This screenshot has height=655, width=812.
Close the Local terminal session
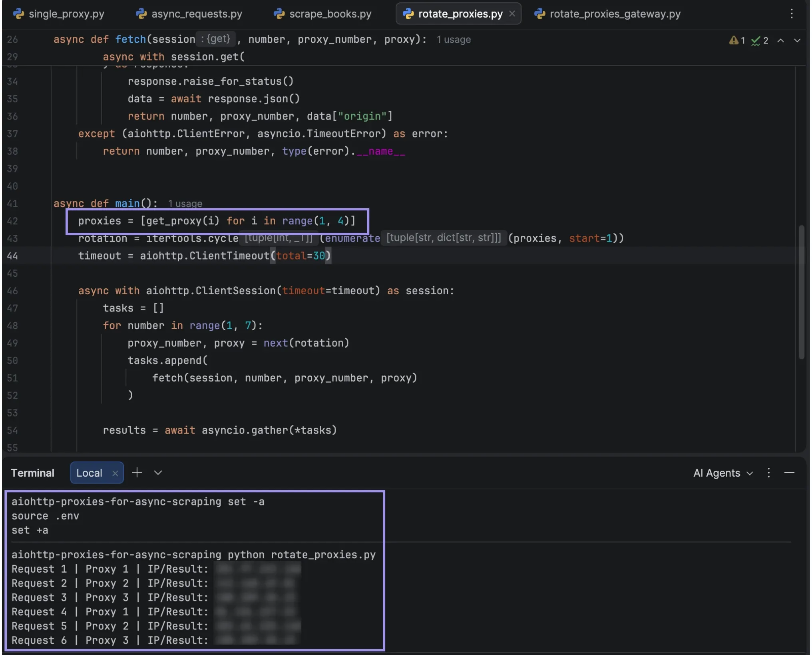115,473
